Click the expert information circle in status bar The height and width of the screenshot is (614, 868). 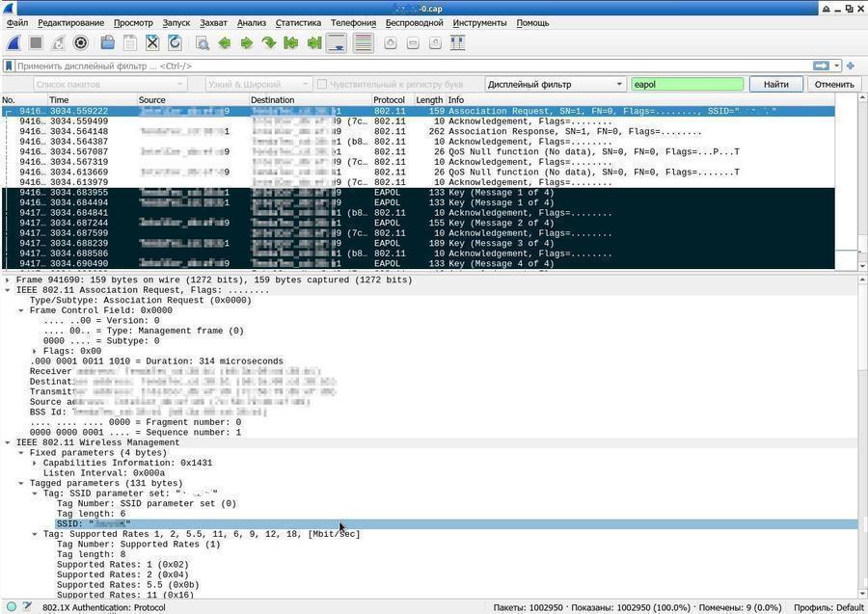12,607
